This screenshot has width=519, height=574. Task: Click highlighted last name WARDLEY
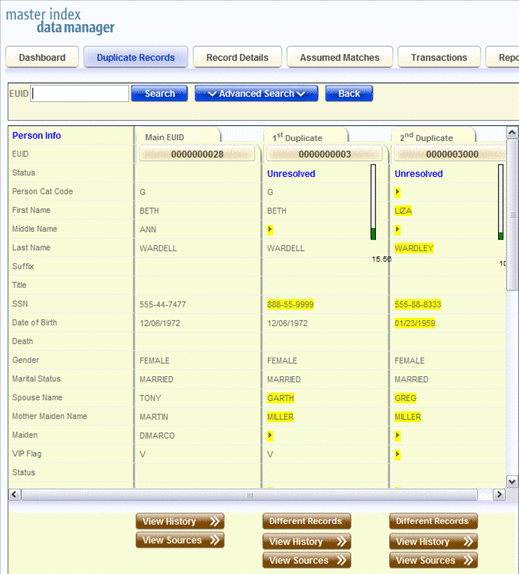pos(414,248)
